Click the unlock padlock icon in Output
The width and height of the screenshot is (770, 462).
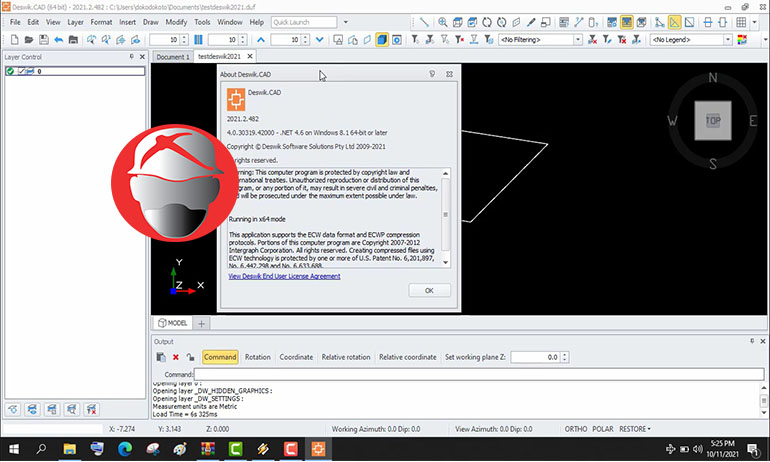coord(191,357)
